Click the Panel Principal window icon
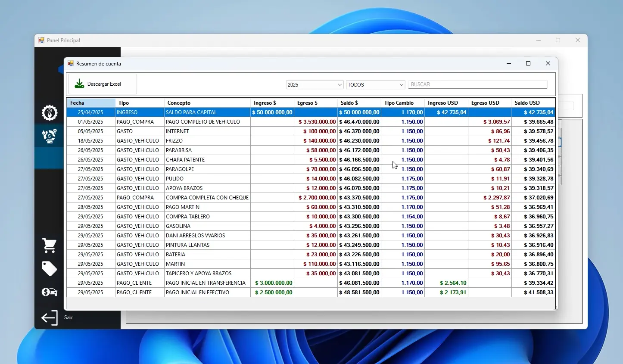This screenshot has width=623, height=364. coord(41,40)
